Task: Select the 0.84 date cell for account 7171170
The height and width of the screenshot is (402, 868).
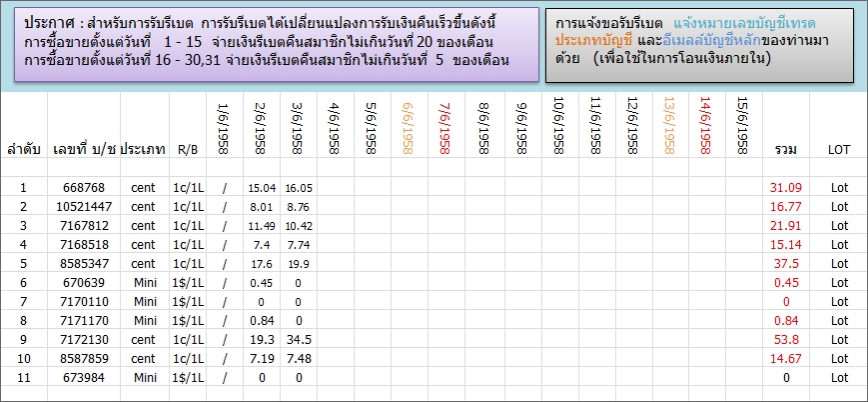Action: click(262, 320)
